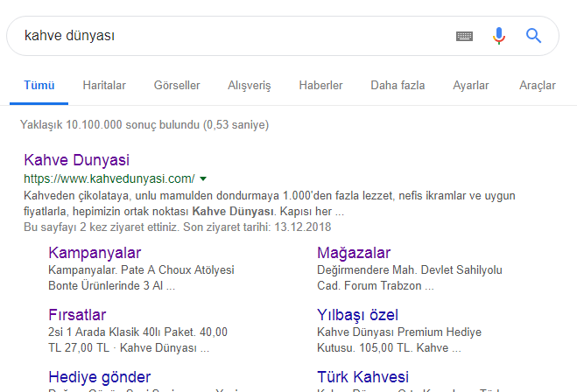Switch to the Haritalar tab
The image size is (577, 392).
pos(104,86)
